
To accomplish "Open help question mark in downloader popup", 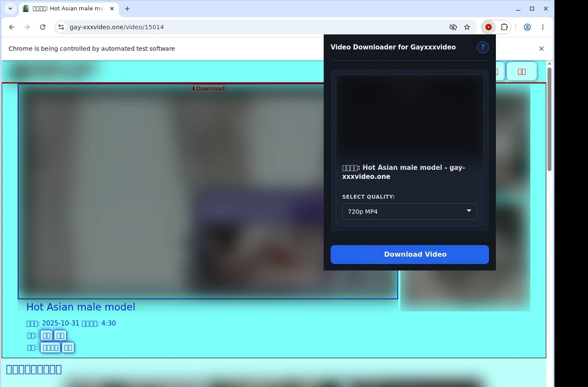I will pyautogui.click(x=483, y=47).
